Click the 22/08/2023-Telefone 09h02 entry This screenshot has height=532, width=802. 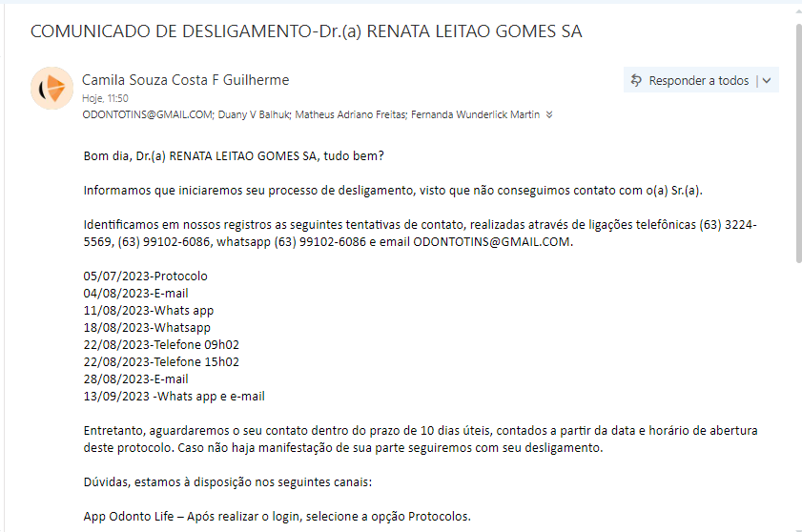[161, 345]
